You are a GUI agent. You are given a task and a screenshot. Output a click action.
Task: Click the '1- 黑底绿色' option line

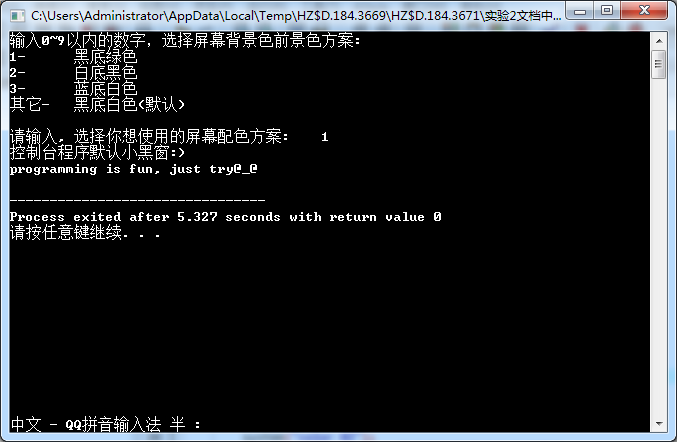[73, 56]
